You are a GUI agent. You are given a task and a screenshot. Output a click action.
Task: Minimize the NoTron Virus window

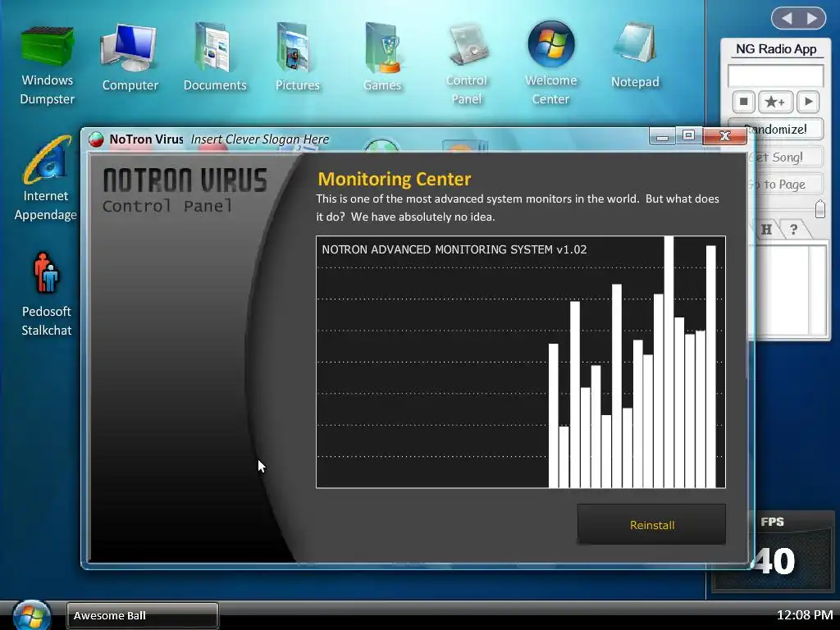tap(662, 137)
